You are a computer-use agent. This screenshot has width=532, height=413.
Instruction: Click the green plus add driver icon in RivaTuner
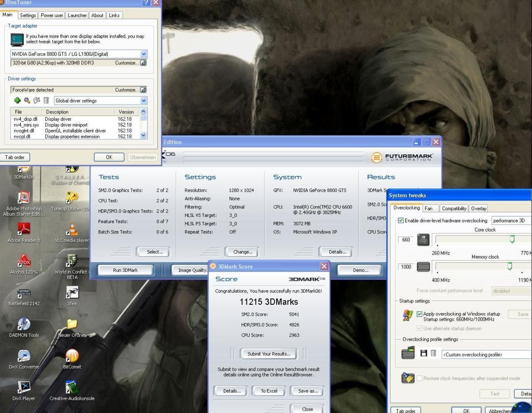click(x=17, y=101)
